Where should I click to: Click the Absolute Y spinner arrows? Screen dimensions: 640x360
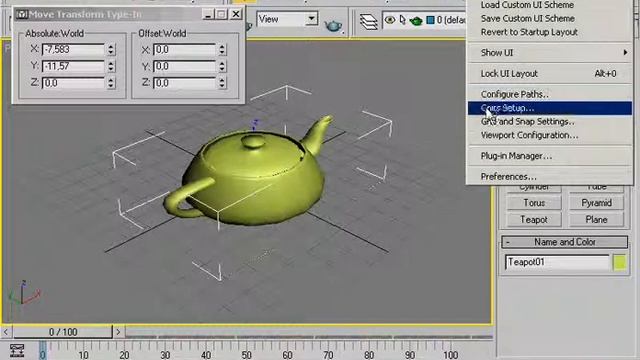tap(111, 67)
